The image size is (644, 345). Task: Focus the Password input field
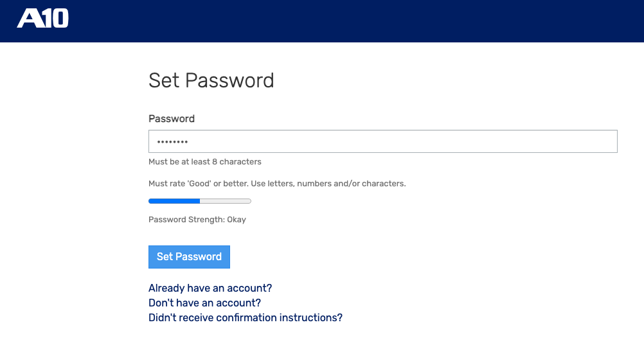click(x=382, y=141)
